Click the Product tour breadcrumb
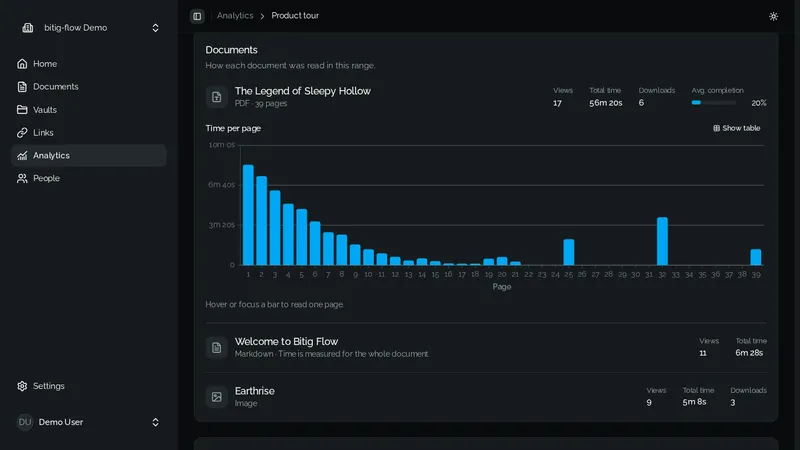The height and width of the screenshot is (450, 800). 295,16
